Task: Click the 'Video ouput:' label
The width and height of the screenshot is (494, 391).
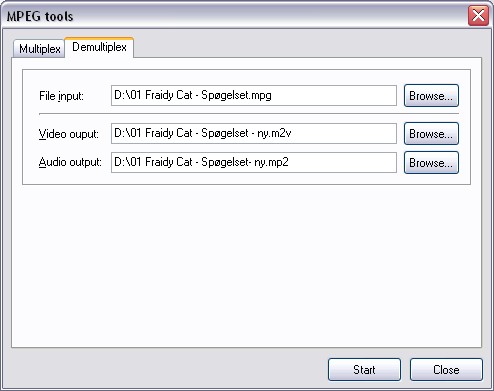Action: point(69,134)
